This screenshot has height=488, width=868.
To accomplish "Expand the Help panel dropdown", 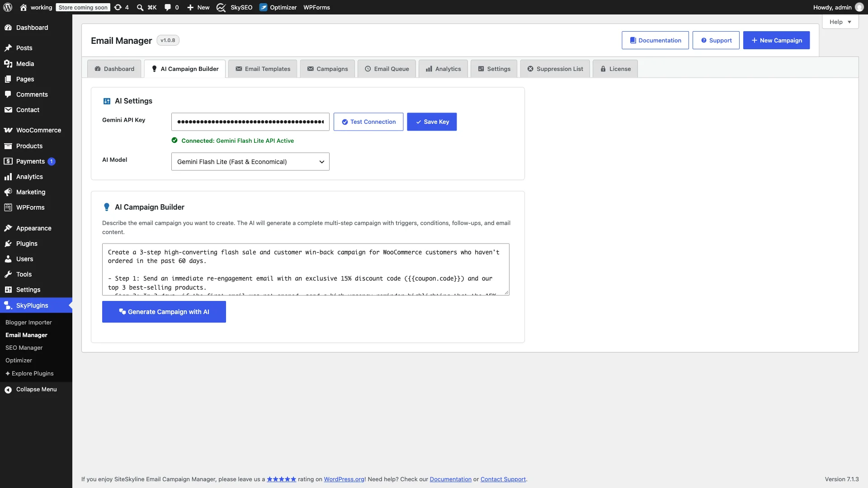I will click(x=840, y=22).
